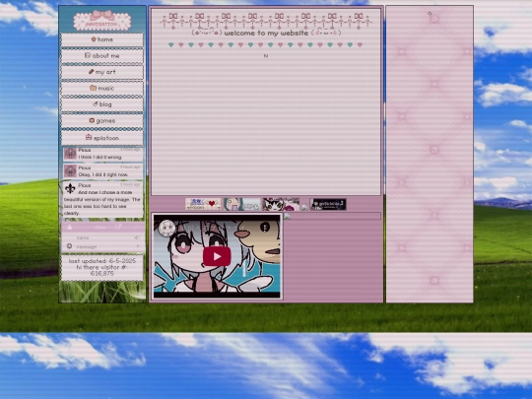Click the chat users profile icon
The image size is (532, 399).
pos(70,228)
